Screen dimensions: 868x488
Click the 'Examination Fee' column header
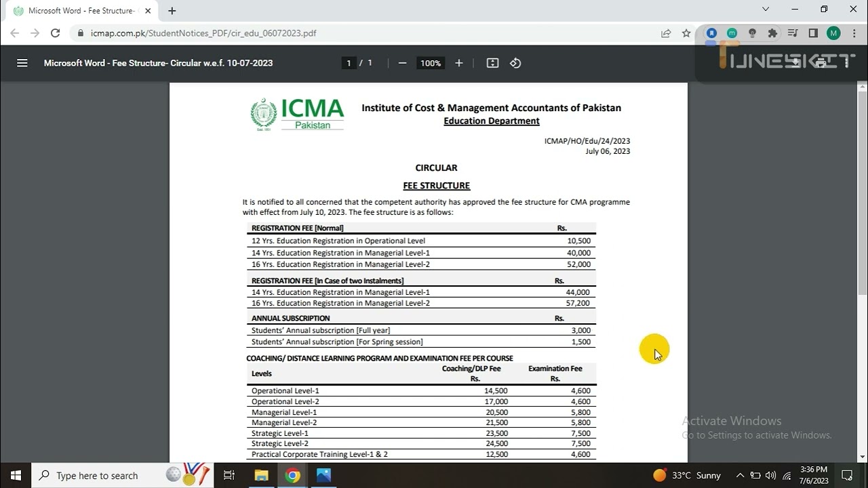point(555,369)
